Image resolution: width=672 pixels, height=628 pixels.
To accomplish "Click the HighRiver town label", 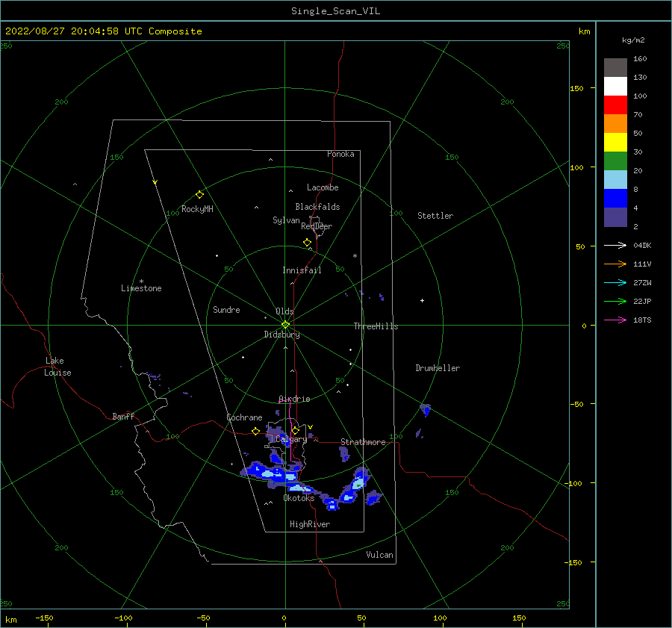I will [310, 524].
